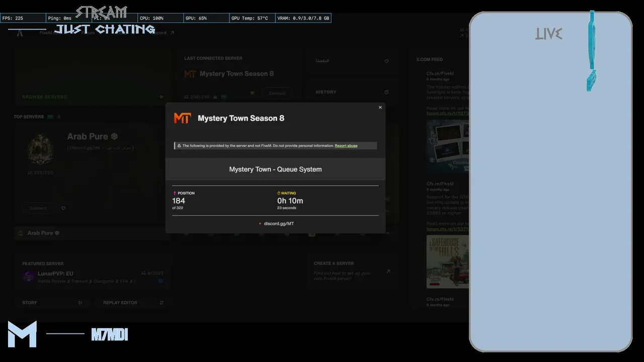This screenshot has height=362, width=644.
Task: Click the pink POSITION indicator icon
Action: [x=175, y=193]
